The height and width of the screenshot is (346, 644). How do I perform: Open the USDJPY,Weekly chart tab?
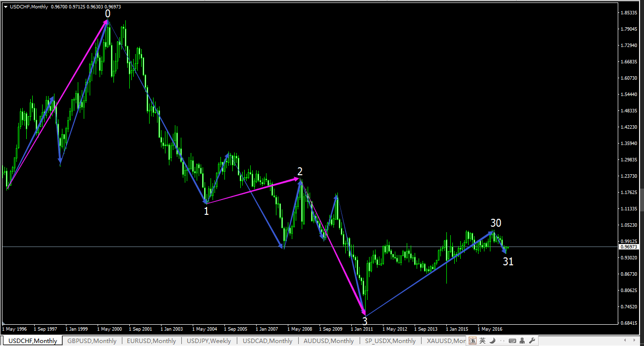[x=209, y=341]
